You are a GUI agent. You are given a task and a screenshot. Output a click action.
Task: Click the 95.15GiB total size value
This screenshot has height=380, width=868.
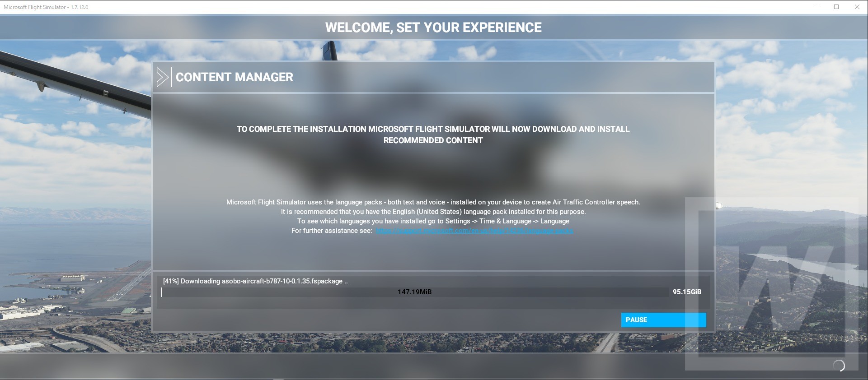687,292
